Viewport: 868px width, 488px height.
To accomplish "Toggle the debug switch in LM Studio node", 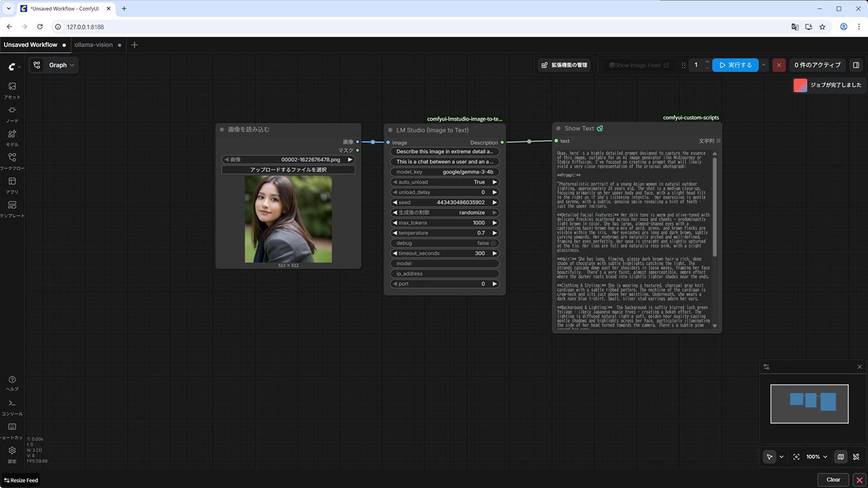I will 494,243.
